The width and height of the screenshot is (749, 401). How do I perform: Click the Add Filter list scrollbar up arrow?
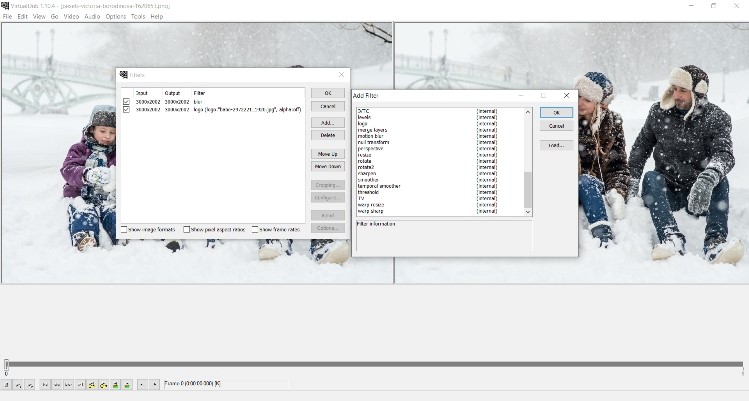[x=528, y=113]
